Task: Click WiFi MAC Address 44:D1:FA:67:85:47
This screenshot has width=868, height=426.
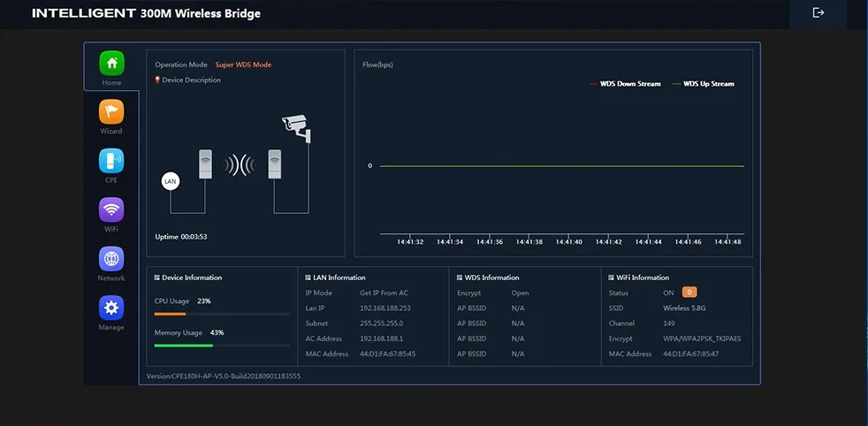Action: tap(691, 354)
